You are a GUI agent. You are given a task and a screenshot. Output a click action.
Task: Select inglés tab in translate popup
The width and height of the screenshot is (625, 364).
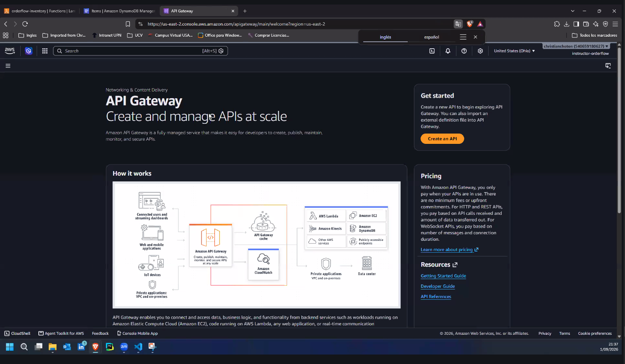(x=385, y=37)
